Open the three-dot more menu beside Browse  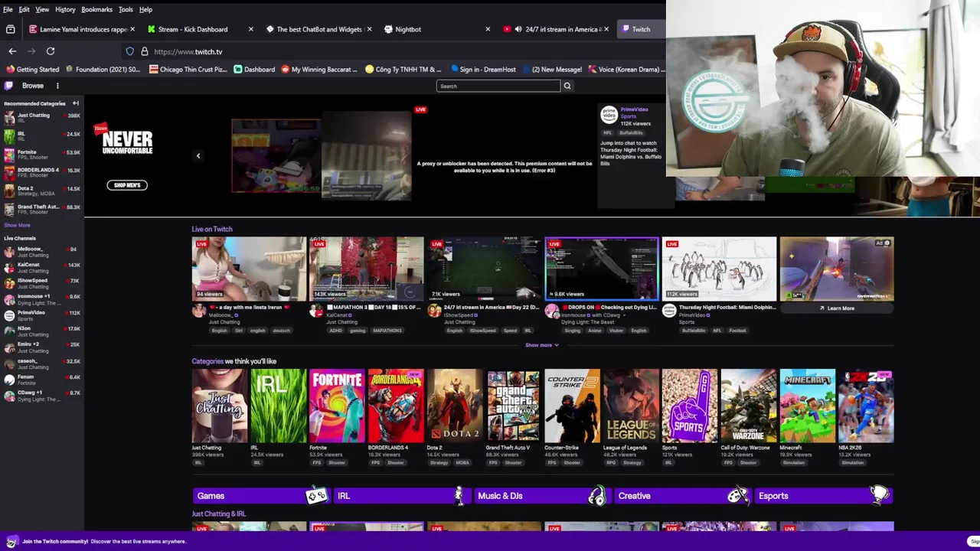point(57,86)
